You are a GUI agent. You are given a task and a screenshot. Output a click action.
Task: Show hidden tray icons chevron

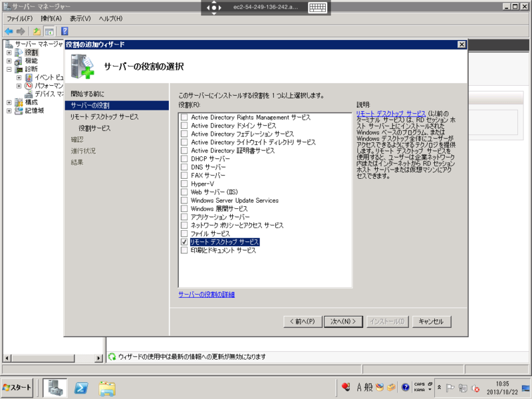pyautogui.click(x=439, y=388)
